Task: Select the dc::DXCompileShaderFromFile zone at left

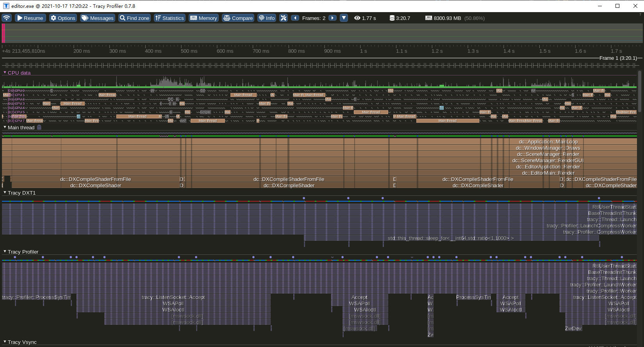Action: tap(95, 179)
